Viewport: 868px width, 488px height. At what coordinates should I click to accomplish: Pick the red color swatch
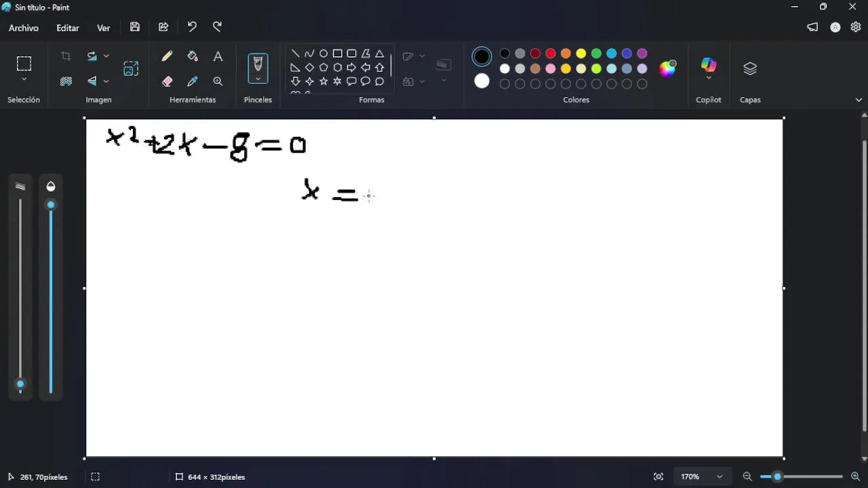pyautogui.click(x=551, y=54)
